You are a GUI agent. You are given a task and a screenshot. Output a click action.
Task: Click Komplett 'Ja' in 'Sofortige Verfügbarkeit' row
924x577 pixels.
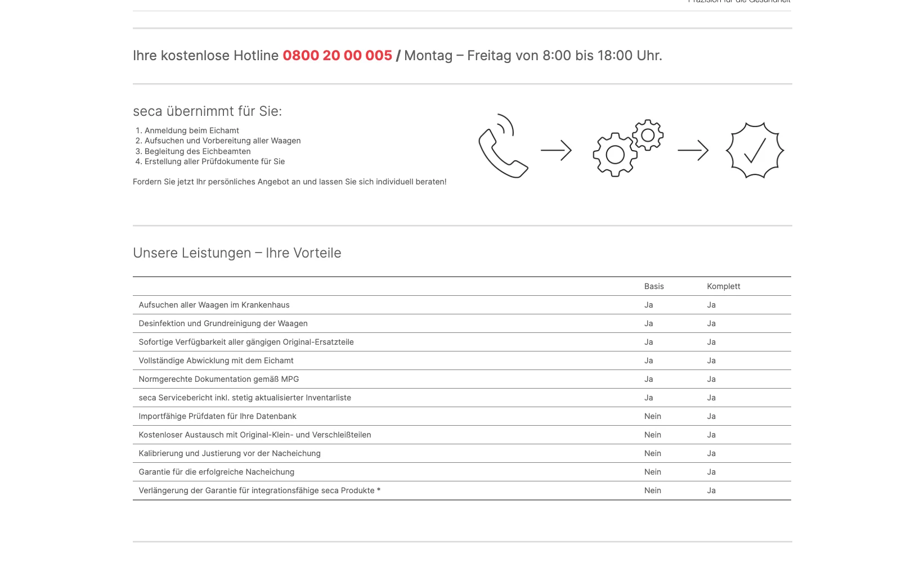711,342
